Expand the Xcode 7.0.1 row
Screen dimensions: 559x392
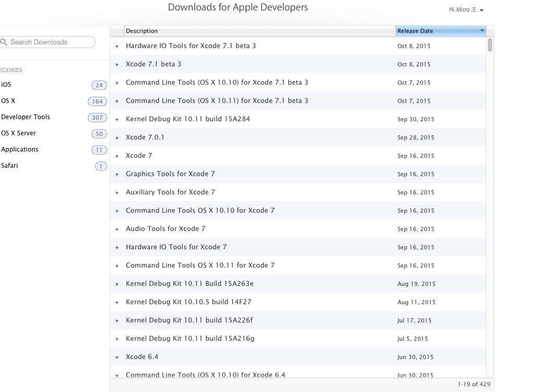(117, 137)
